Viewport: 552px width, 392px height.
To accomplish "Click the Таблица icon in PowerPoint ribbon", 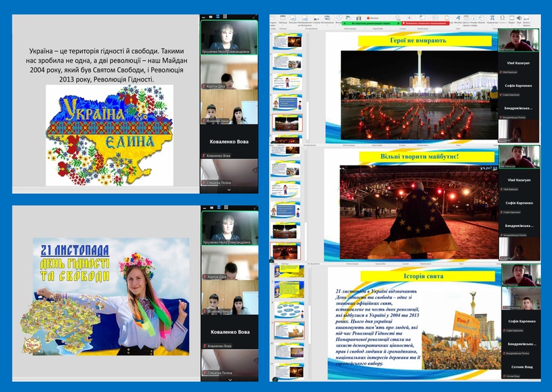I will [283, 19].
